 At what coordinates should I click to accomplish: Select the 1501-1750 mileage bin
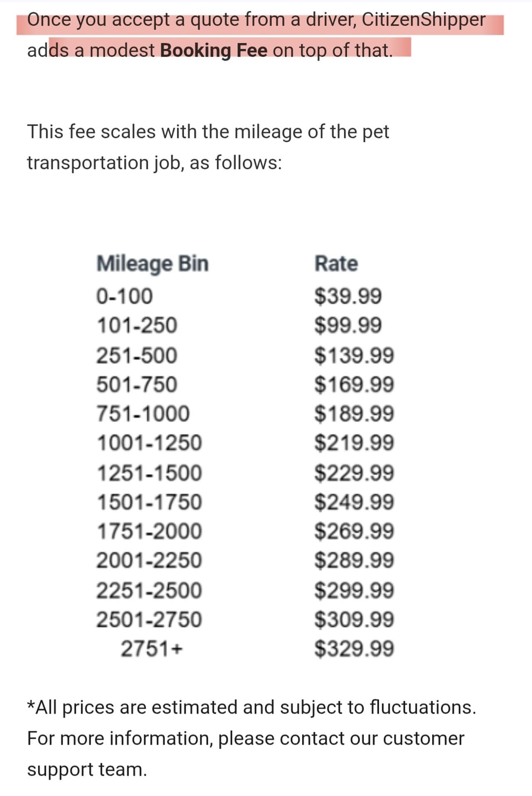149,502
